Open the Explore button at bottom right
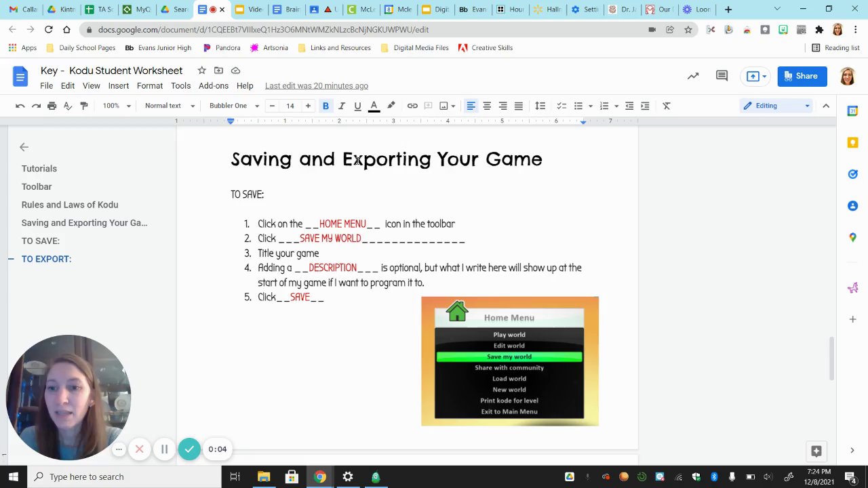868x488 pixels. click(816, 451)
